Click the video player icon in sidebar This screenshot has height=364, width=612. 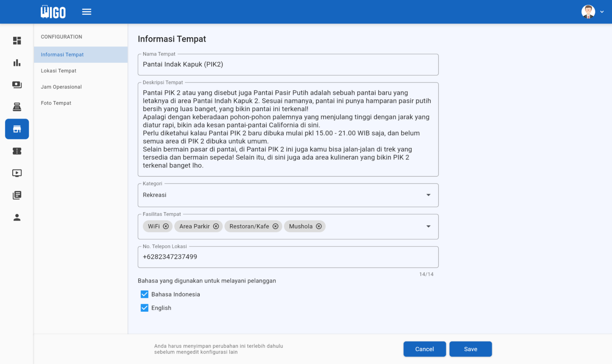[x=17, y=173]
